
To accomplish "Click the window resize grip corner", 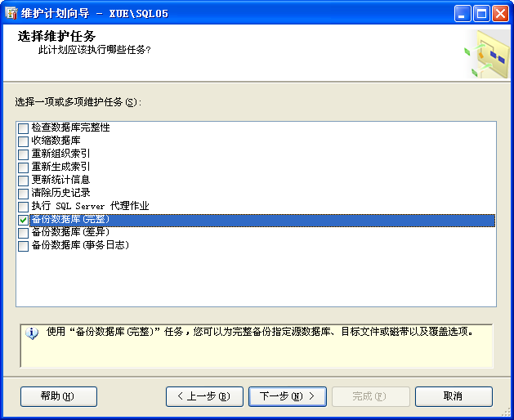I will pos(507,413).
